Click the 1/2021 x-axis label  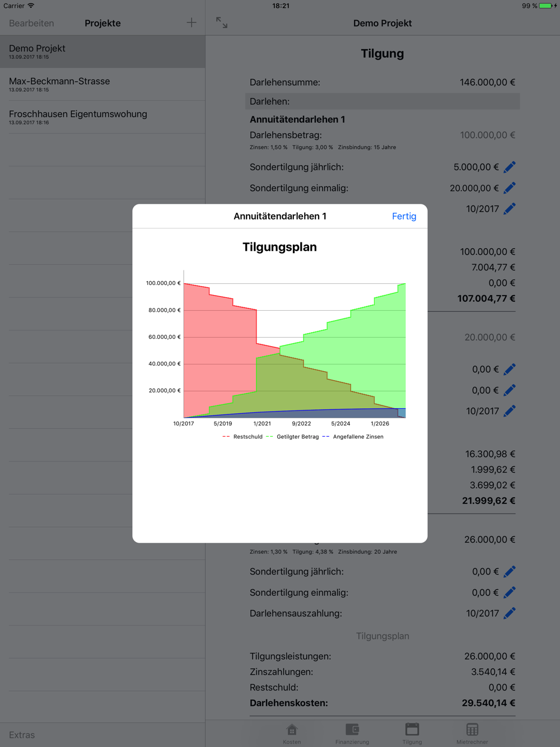pos(262,424)
